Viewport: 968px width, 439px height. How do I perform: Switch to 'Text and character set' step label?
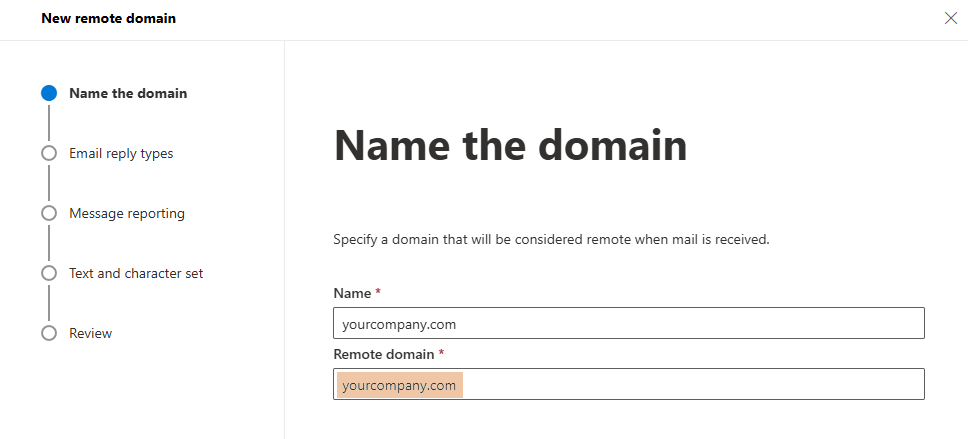pyautogui.click(x=136, y=273)
